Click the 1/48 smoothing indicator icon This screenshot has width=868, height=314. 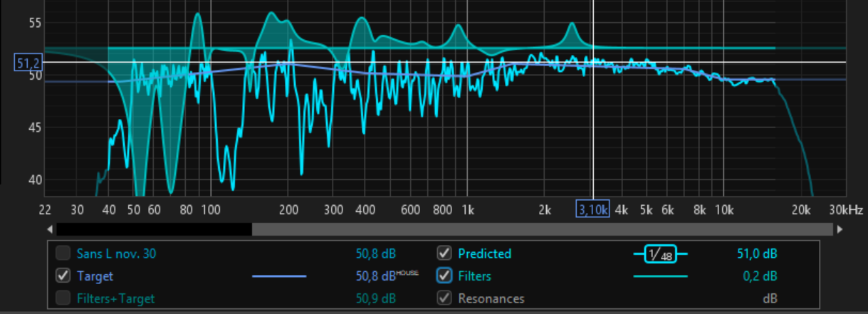[660, 253]
